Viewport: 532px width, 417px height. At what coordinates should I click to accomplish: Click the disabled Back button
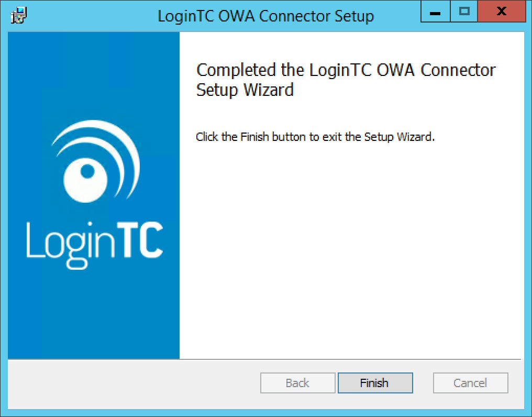297,383
